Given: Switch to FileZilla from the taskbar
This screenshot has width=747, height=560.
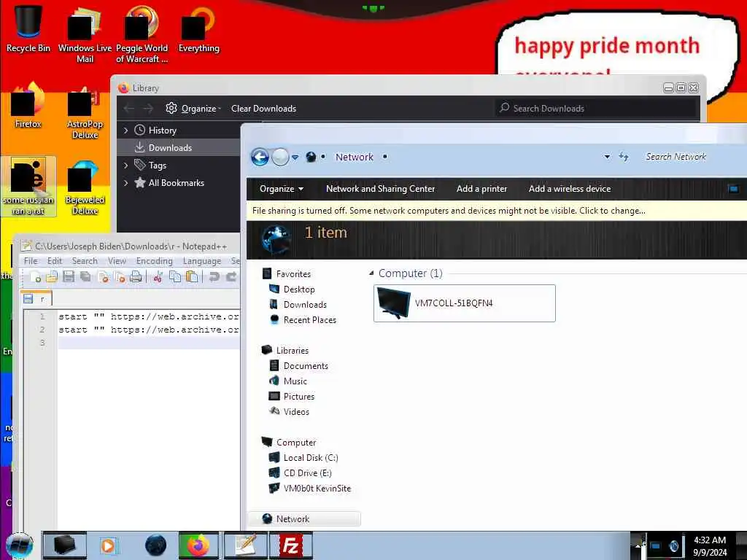Looking at the screenshot, I should click(x=290, y=545).
